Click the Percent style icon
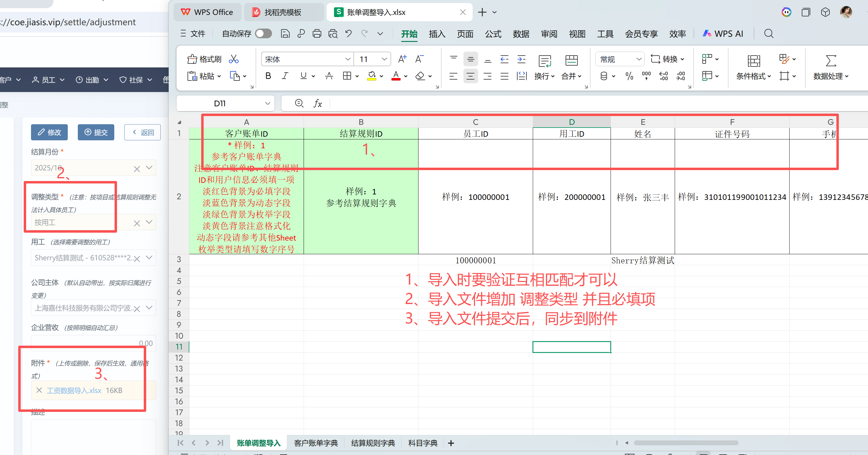Image resolution: width=868 pixels, height=455 pixels. [x=629, y=76]
